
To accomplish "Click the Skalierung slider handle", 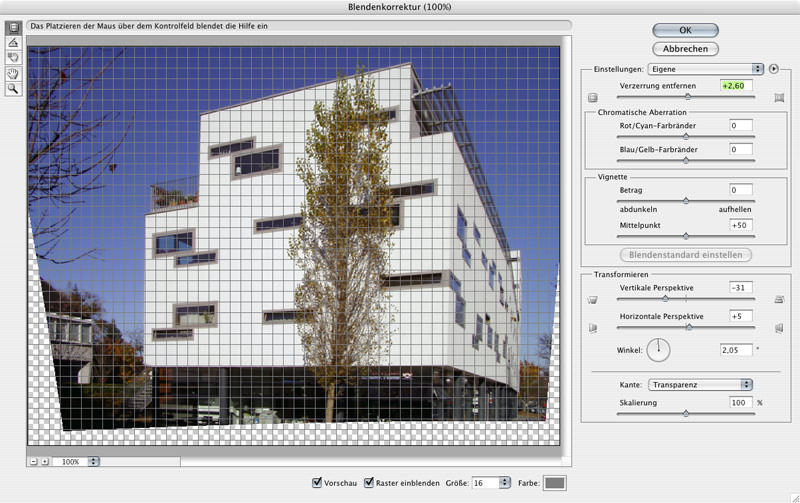I will coord(686,413).
